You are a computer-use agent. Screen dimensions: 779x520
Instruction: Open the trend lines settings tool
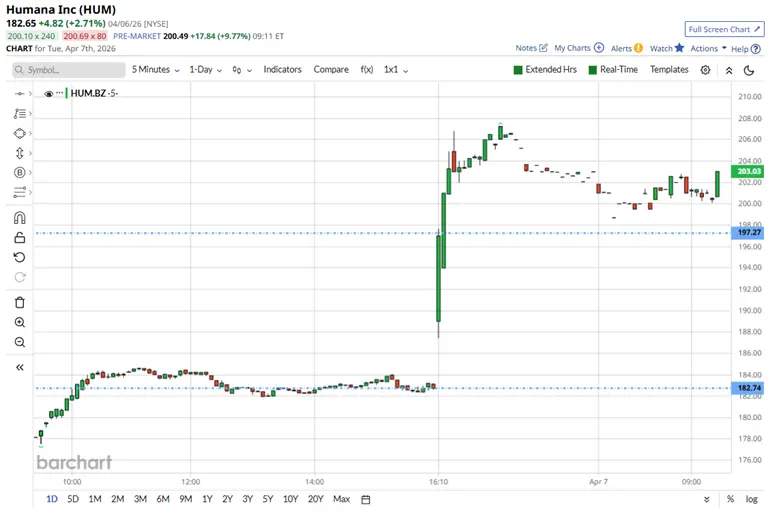[19, 192]
